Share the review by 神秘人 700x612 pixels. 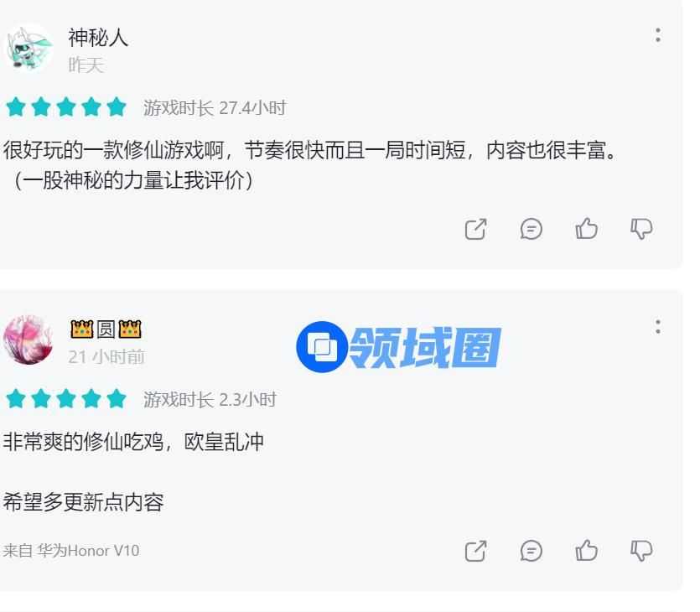(475, 230)
